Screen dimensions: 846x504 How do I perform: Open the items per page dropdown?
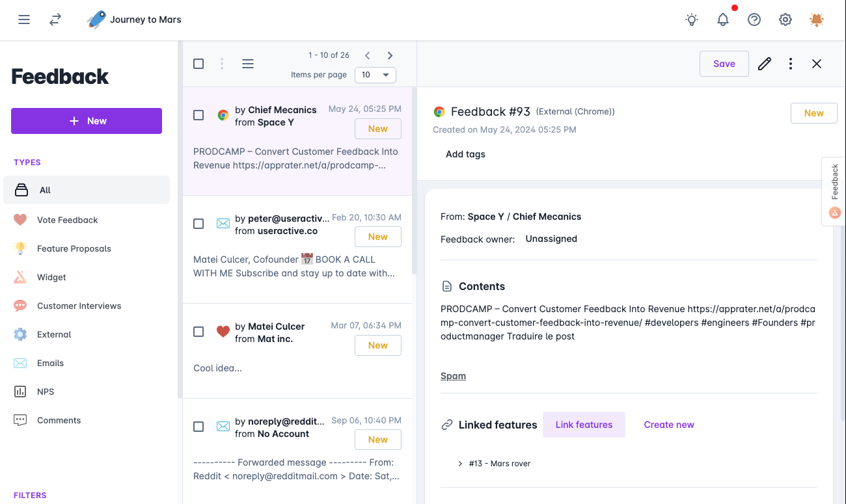tap(375, 75)
